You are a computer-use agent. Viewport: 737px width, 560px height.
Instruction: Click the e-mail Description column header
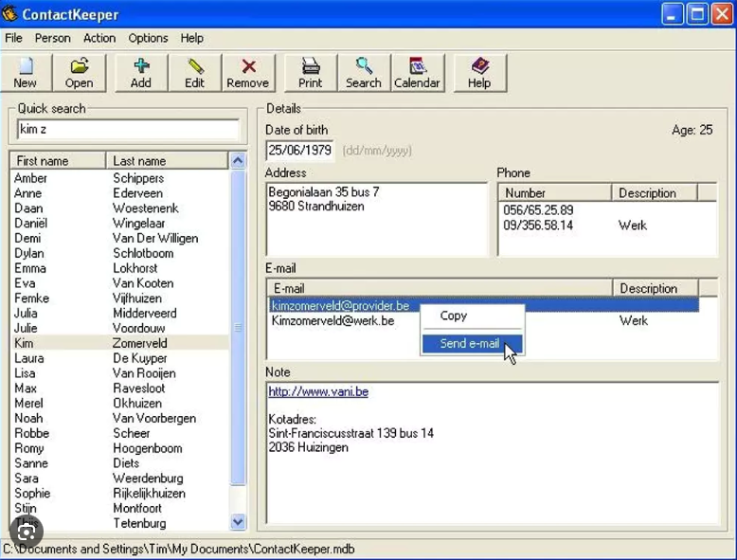656,288
